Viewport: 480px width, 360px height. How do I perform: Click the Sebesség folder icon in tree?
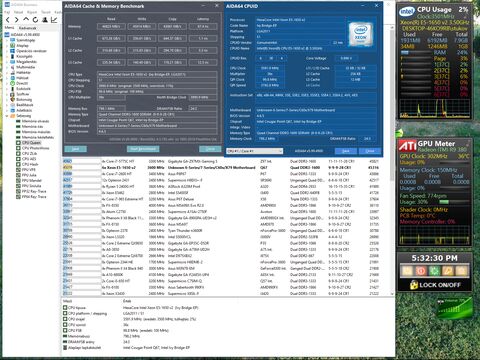pos(13,116)
